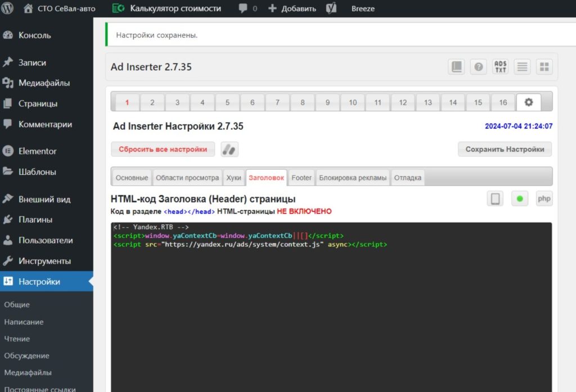Open the device preview tablet icon
The height and width of the screenshot is (392, 576).
pyautogui.click(x=495, y=199)
